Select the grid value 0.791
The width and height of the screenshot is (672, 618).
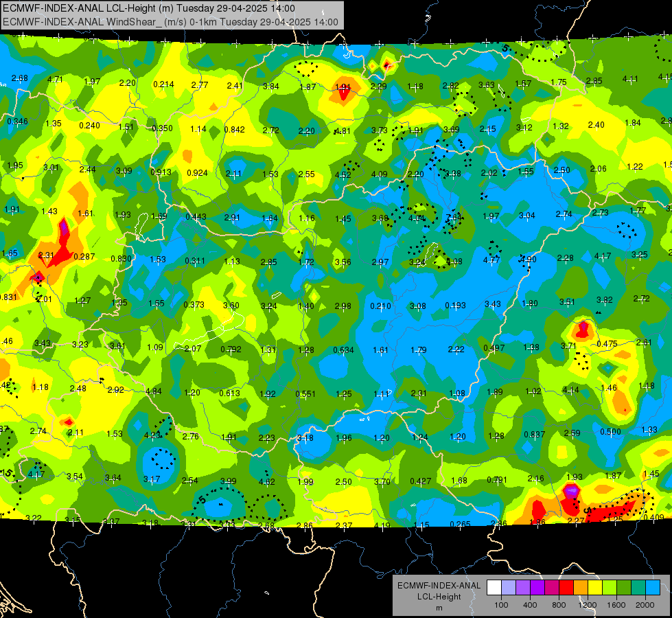(497, 479)
